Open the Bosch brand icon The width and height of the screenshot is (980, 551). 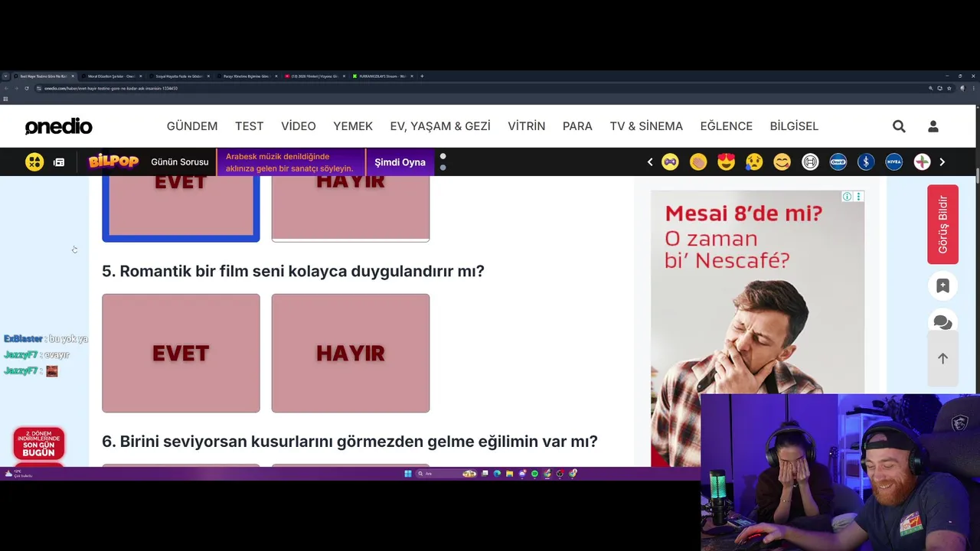coord(810,162)
